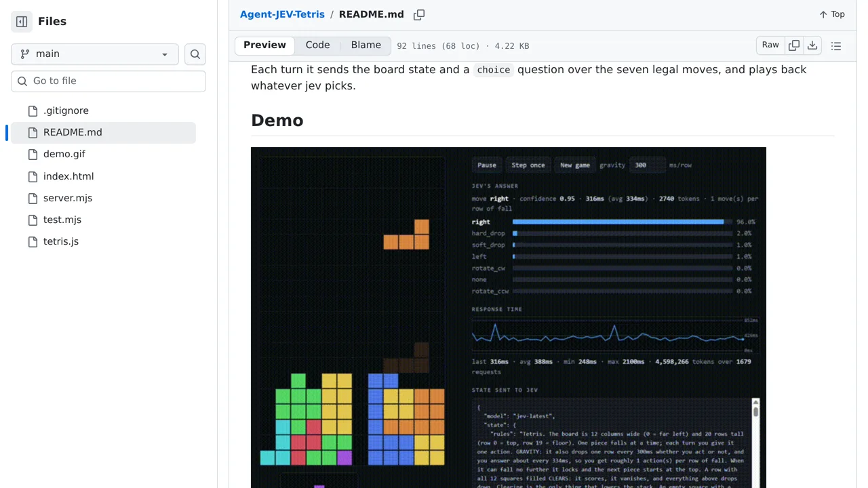Click Step once in the demo
This screenshot has width=868, height=488.
click(528, 165)
